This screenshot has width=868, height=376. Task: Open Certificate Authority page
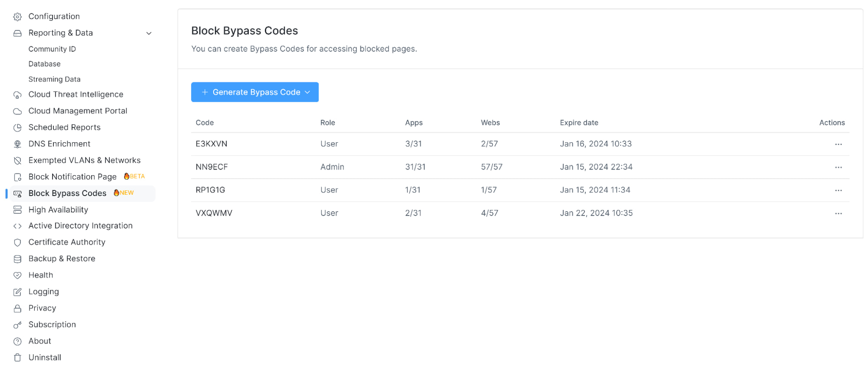point(67,242)
